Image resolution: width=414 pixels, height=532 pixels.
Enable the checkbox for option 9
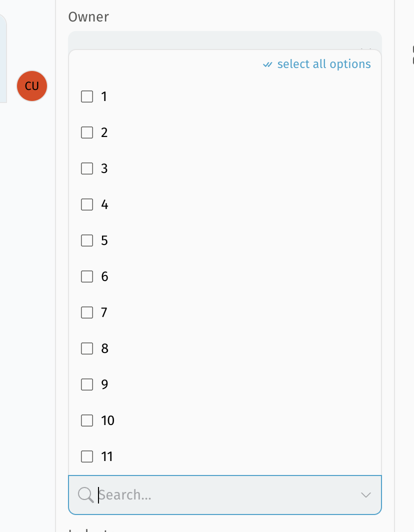pos(87,384)
